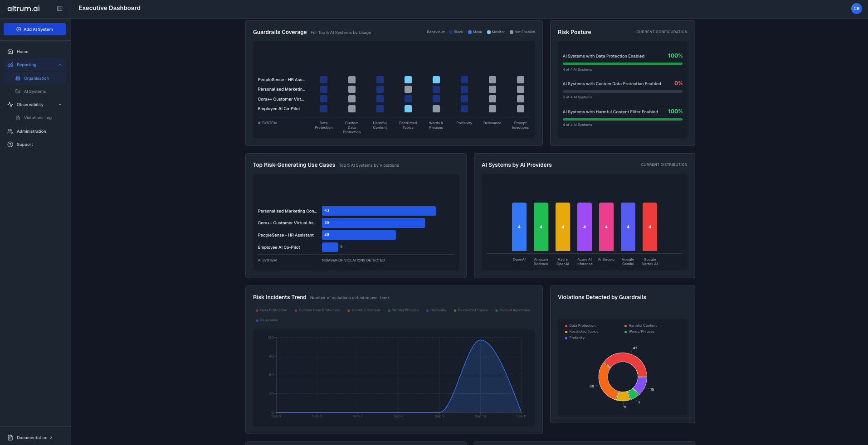
Task: Open the Violations Log document icon
Action: [18, 118]
